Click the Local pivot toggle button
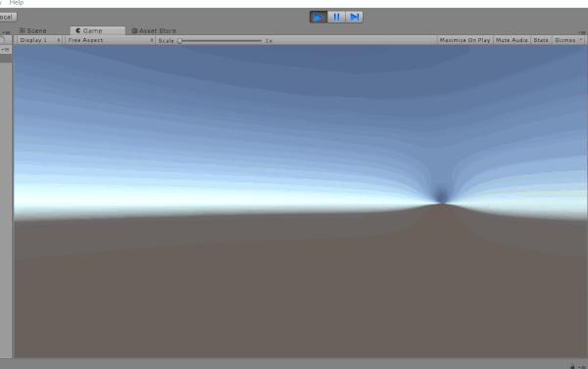 click(x=8, y=17)
